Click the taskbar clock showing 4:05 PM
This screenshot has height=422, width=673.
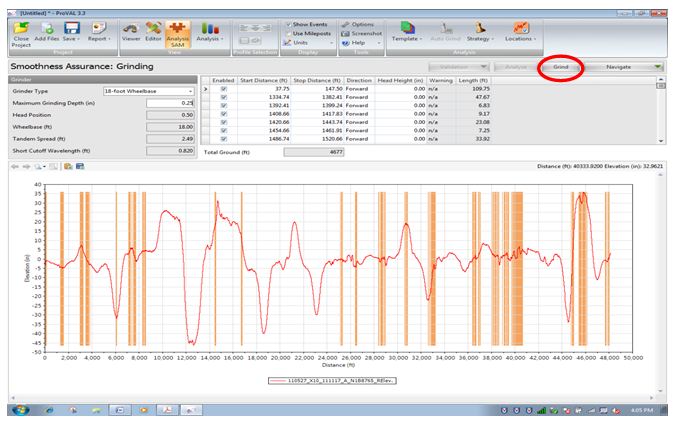pos(642,411)
